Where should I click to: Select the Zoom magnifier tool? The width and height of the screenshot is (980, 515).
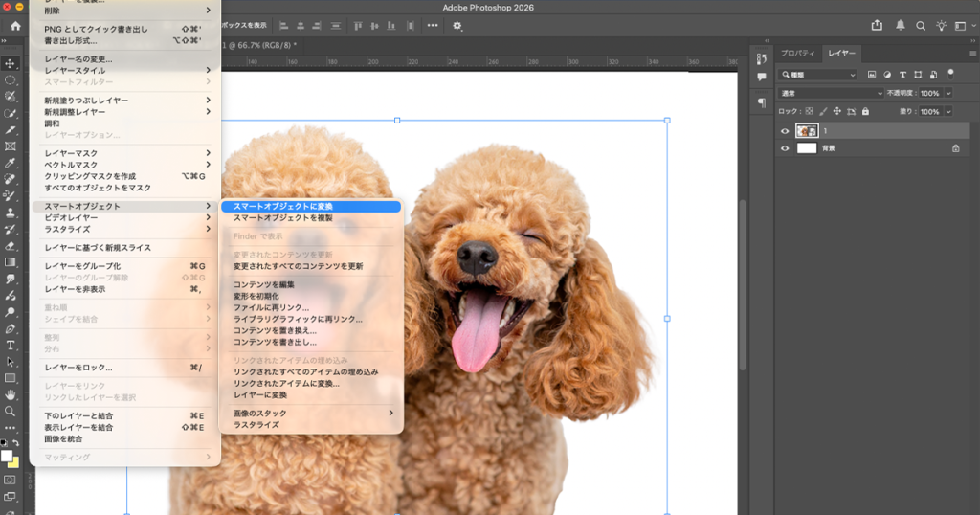pyautogui.click(x=11, y=411)
